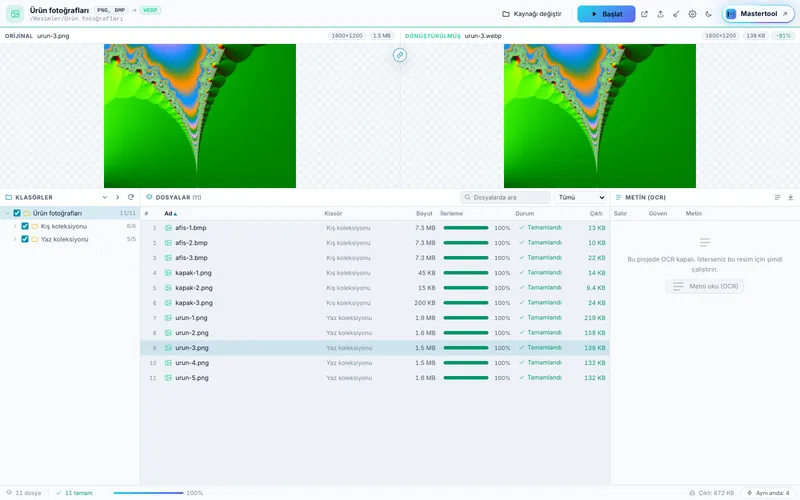Viewport: 800px width, 500px height.
Task: Click the Dosyalar panel header icon
Action: coord(149,197)
